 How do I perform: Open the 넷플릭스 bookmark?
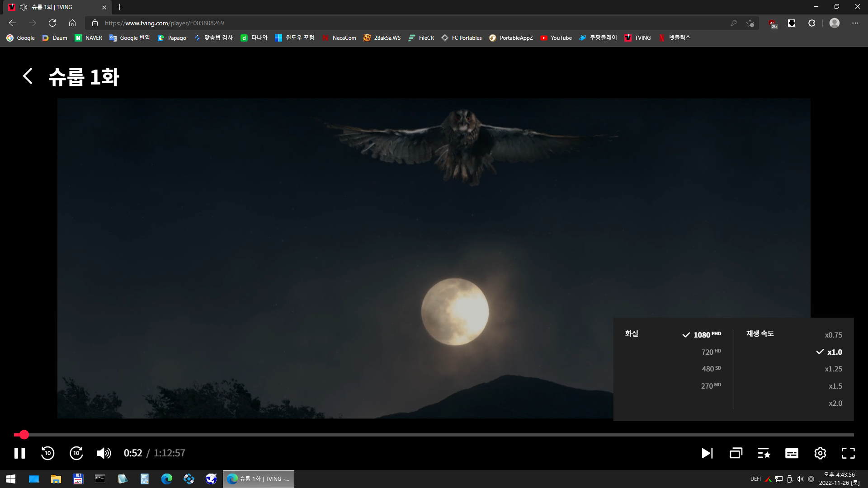coord(675,38)
